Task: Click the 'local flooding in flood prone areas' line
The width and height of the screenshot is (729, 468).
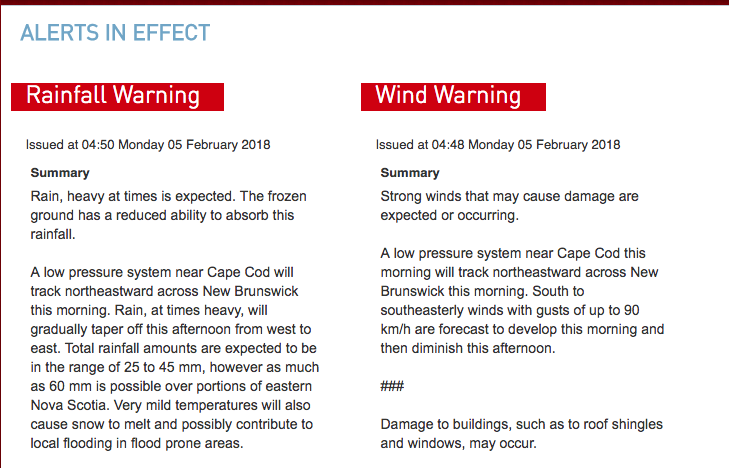Action: point(137,443)
